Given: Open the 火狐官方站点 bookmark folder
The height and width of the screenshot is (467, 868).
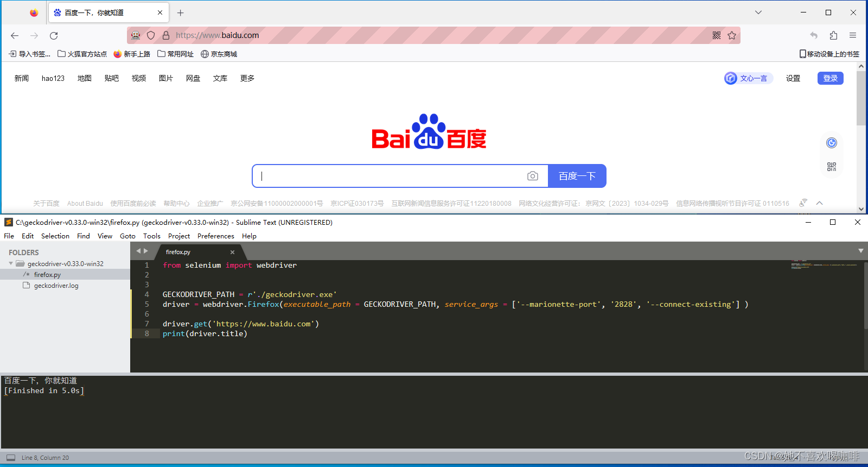Looking at the screenshot, I should (82, 54).
